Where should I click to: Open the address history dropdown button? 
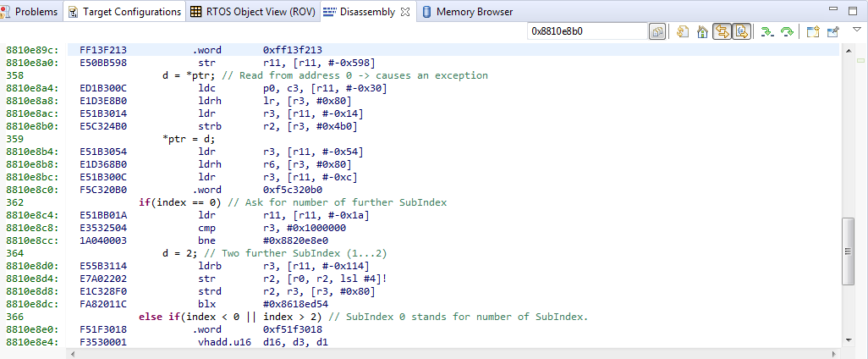pyautogui.click(x=656, y=32)
